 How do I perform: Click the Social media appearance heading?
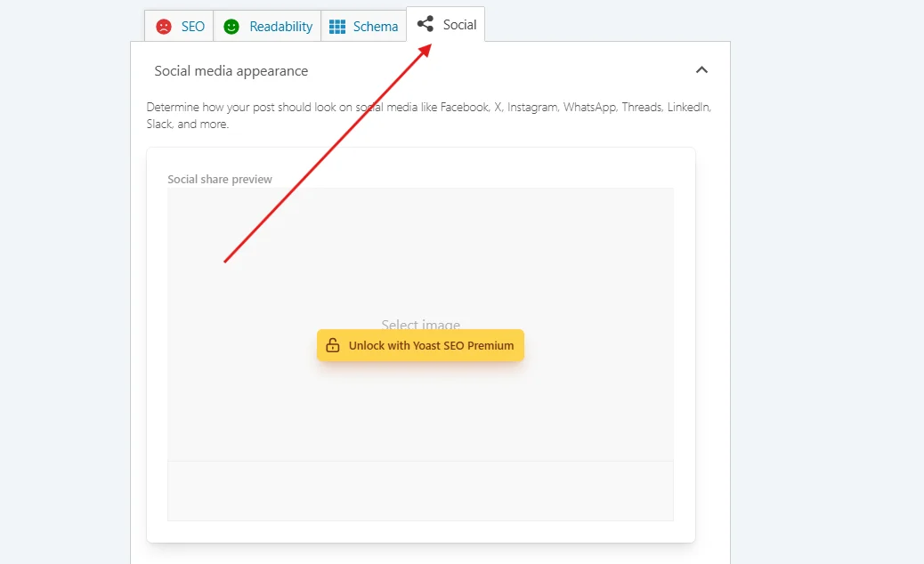[231, 71]
